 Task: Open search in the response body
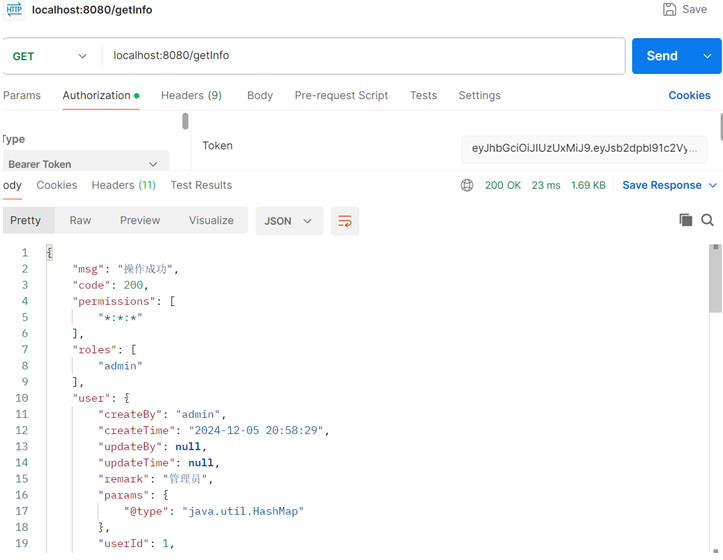(x=707, y=220)
